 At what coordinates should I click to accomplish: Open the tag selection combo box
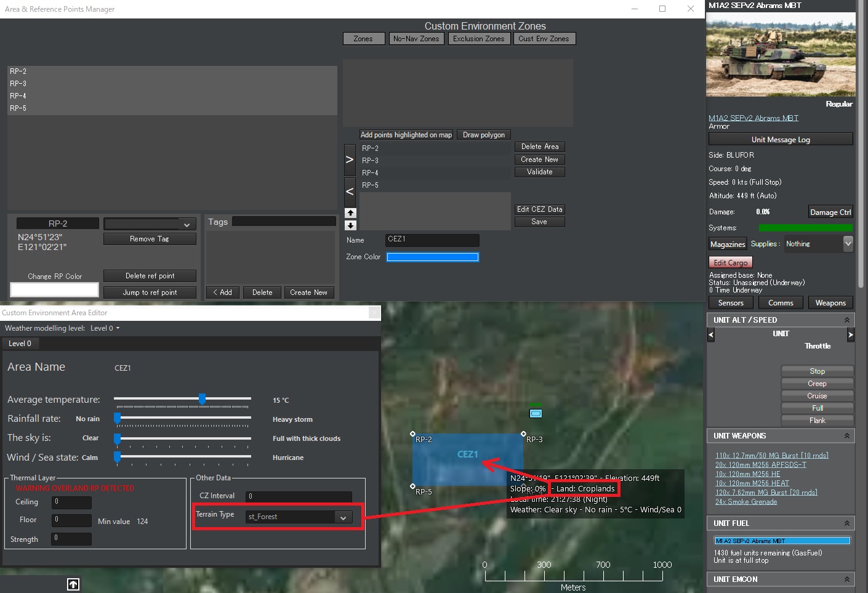pyautogui.click(x=150, y=224)
